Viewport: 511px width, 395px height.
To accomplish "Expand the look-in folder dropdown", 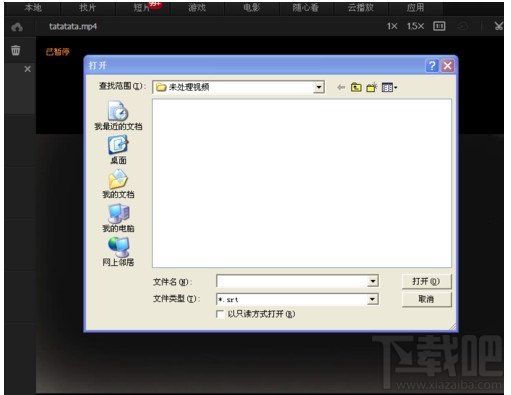I will pyautogui.click(x=319, y=87).
